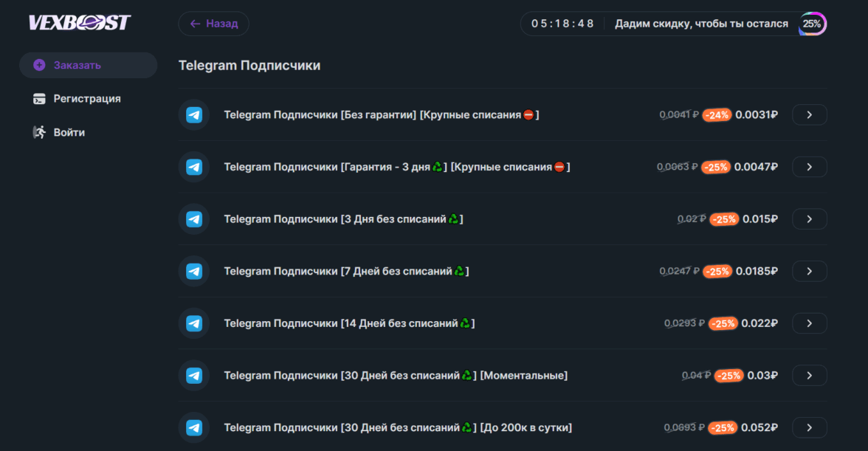Click the plus icon beside Заказать
Image resolution: width=868 pixels, height=451 pixels.
point(39,65)
